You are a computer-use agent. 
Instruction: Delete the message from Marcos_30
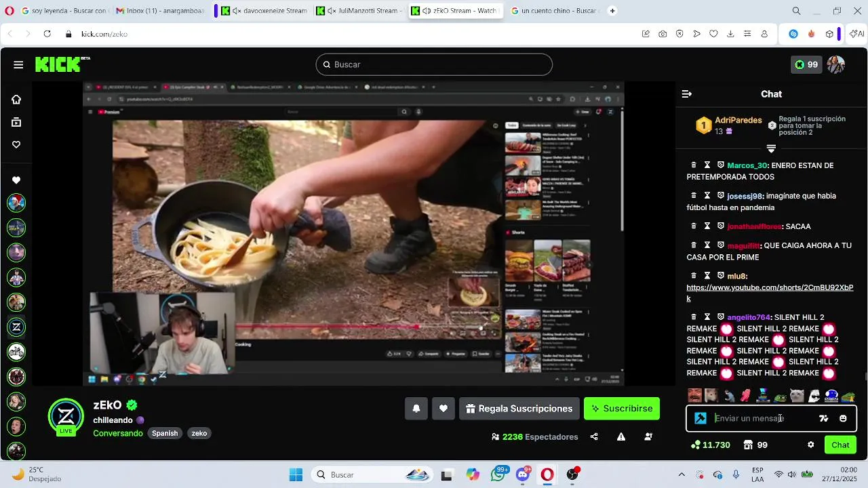[694, 165]
